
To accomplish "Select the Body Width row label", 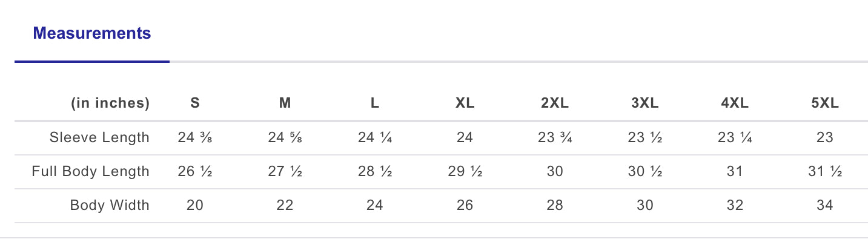I will (x=110, y=205).
